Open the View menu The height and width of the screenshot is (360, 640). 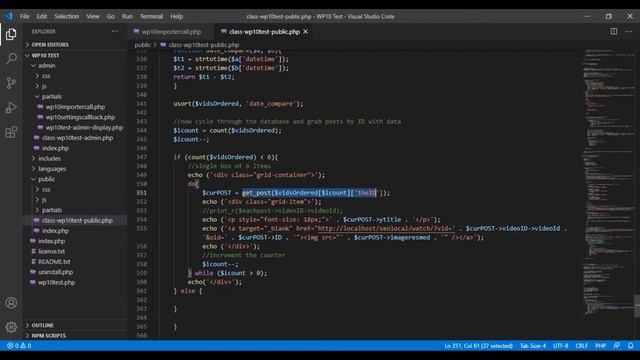(x=93, y=16)
